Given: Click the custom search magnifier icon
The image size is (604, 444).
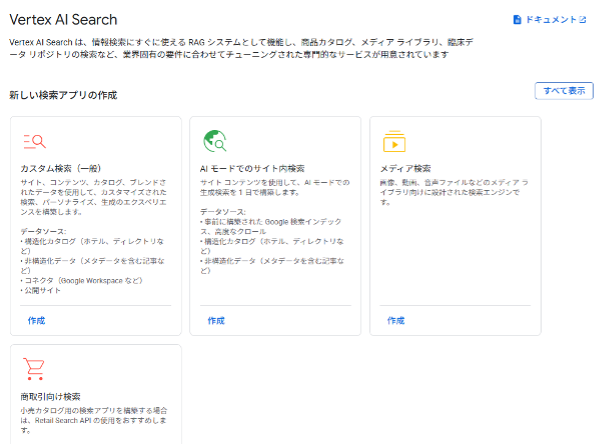Looking at the screenshot, I should (x=34, y=141).
